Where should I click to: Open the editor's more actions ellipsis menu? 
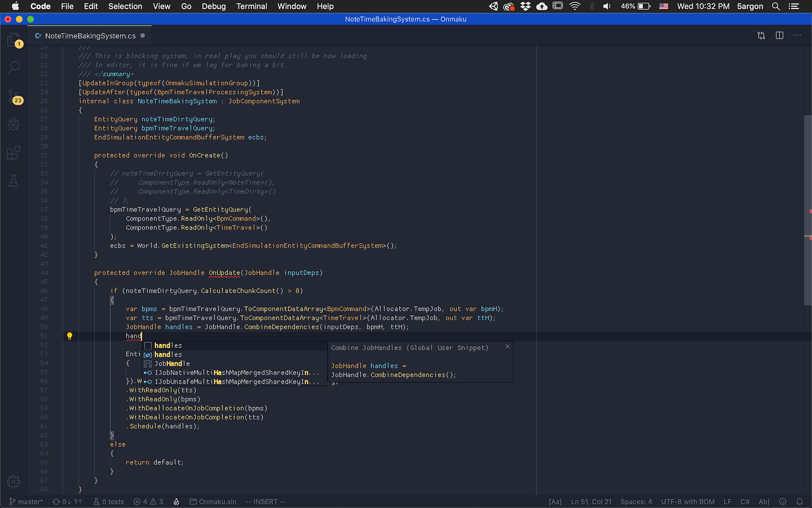pyautogui.click(x=798, y=36)
